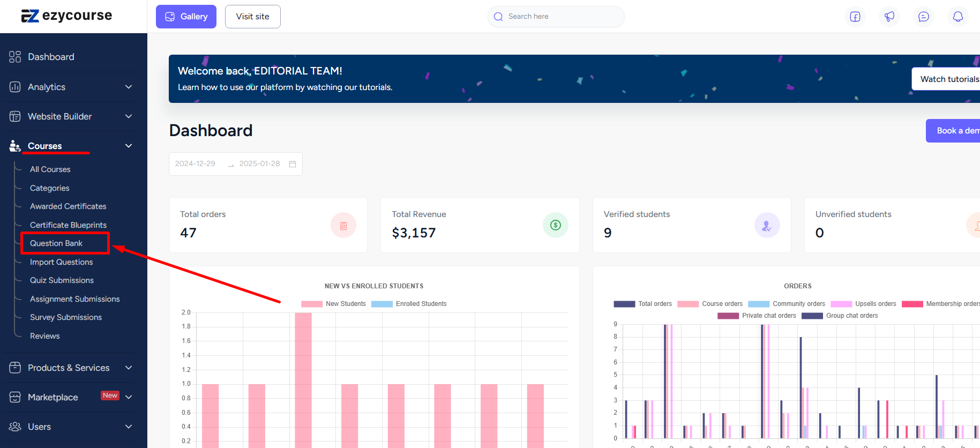
Task: Open Awarded Certificates submenu item
Action: (x=68, y=206)
